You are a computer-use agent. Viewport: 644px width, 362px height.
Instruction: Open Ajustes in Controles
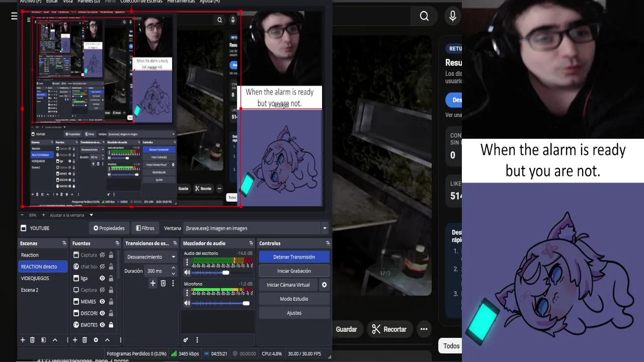pyautogui.click(x=294, y=313)
